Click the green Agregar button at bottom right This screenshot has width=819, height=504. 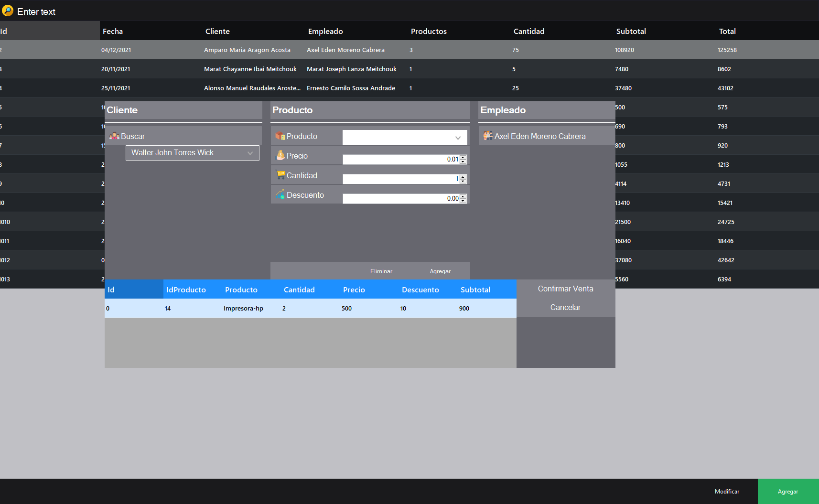(787, 491)
